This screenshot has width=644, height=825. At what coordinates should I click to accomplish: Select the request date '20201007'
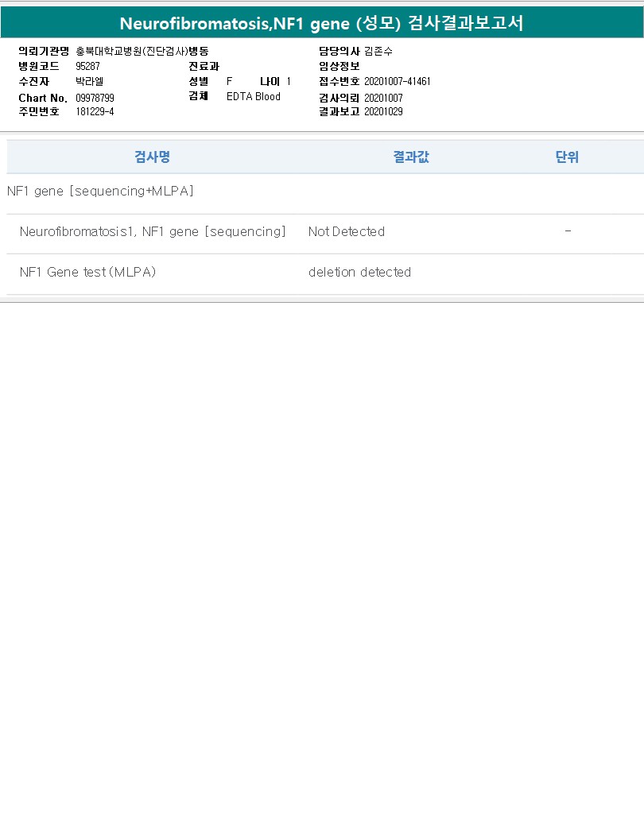click(383, 98)
